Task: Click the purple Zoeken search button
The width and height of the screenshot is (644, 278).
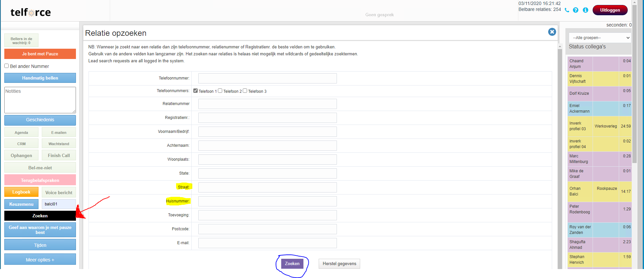Action: 292,264
